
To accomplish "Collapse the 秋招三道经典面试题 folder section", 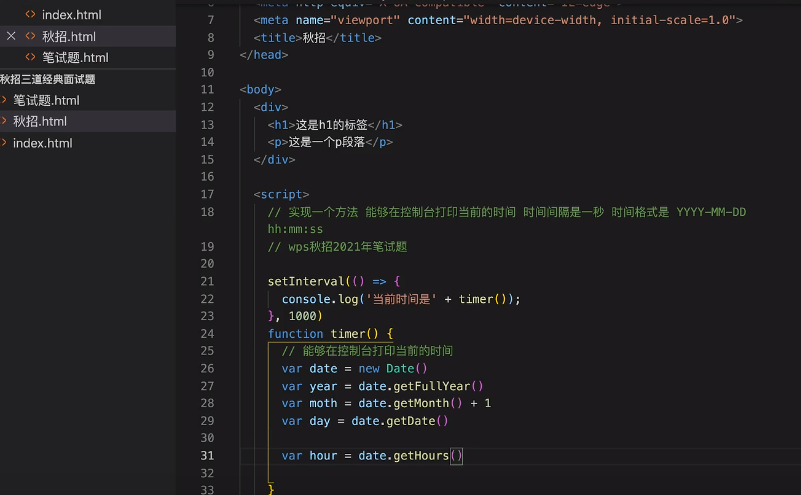I will point(48,79).
